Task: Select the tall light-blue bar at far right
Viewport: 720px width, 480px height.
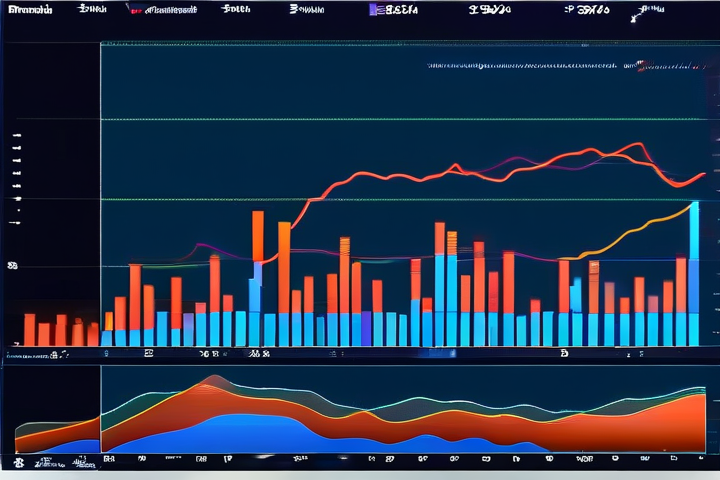Action: click(693, 270)
